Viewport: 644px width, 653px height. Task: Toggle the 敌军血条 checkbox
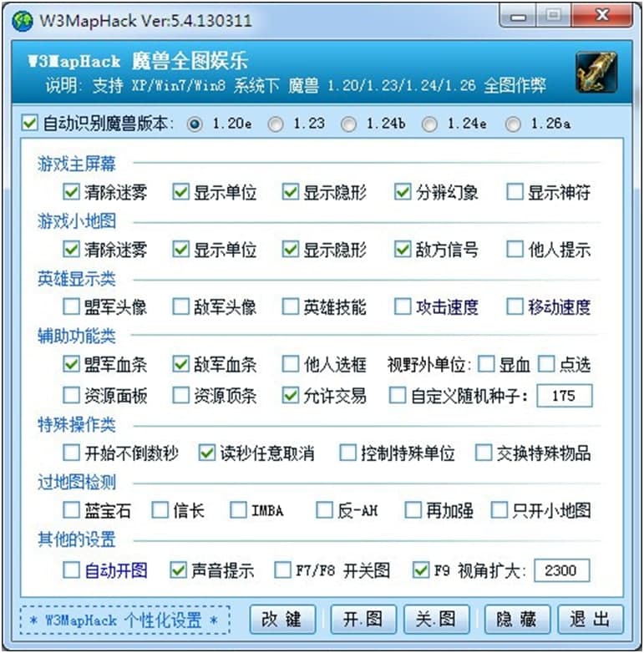click(180, 364)
